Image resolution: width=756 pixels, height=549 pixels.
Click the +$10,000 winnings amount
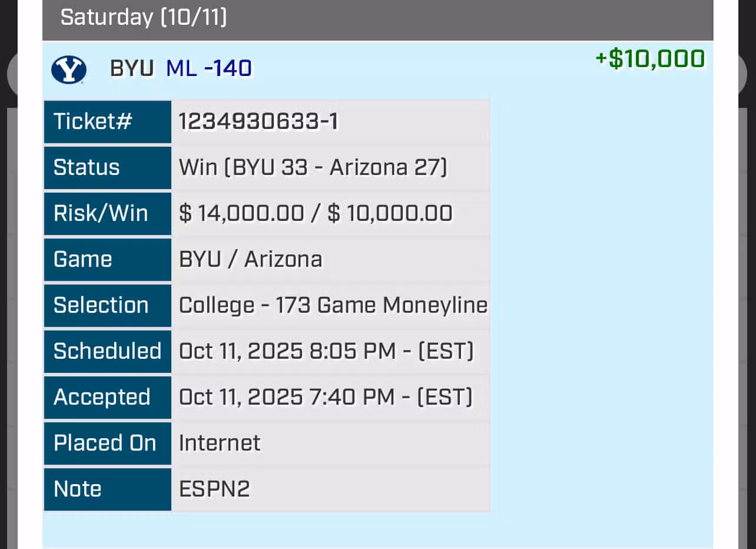(650, 59)
